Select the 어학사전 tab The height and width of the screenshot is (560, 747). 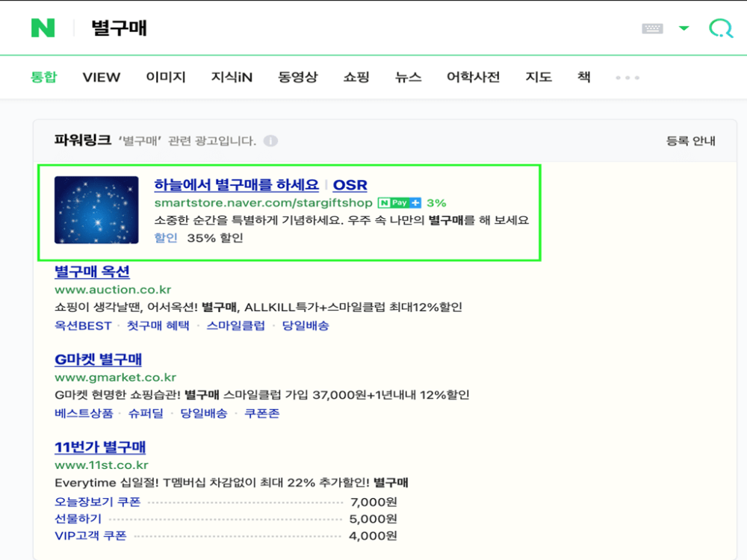point(473,77)
